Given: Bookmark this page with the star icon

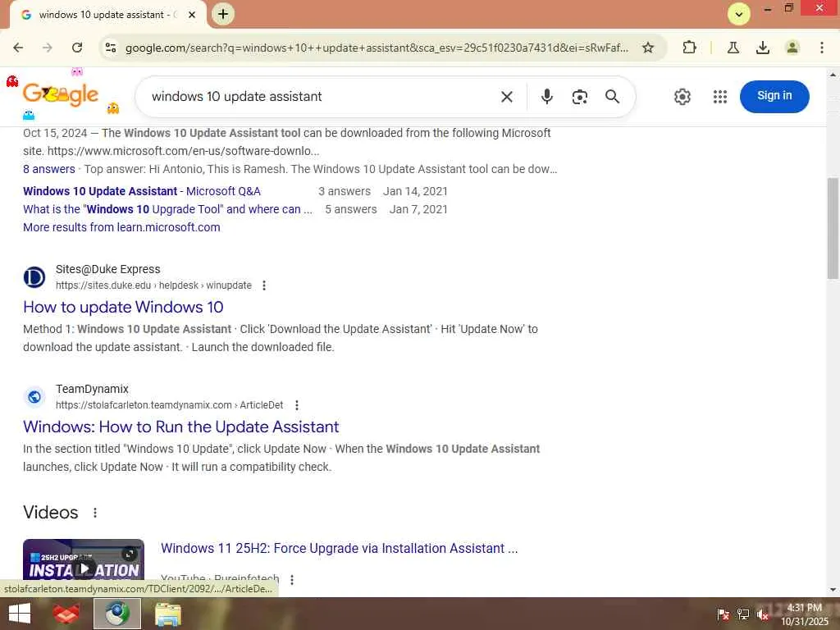Looking at the screenshot, I should point(648,48).
